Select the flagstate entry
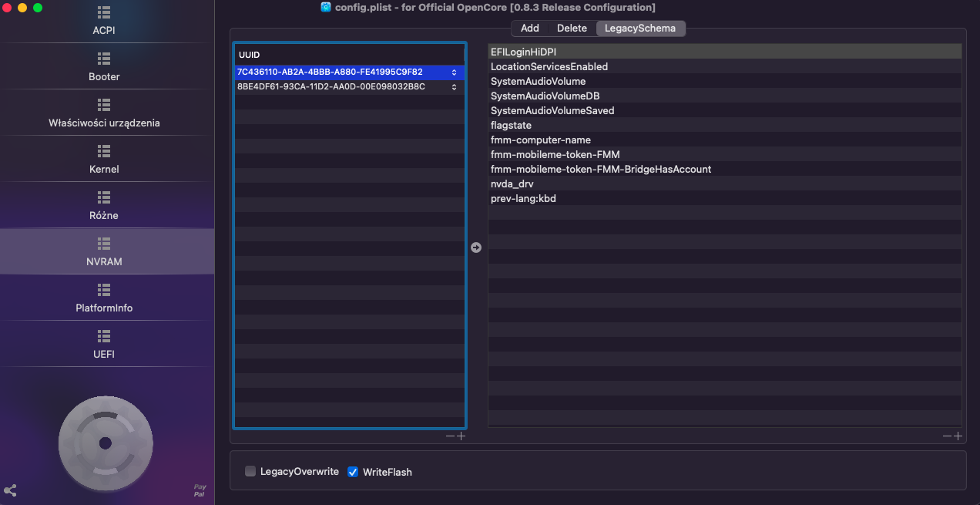The height and width of the screenshot is (505, 980). (x=725, y=125)
